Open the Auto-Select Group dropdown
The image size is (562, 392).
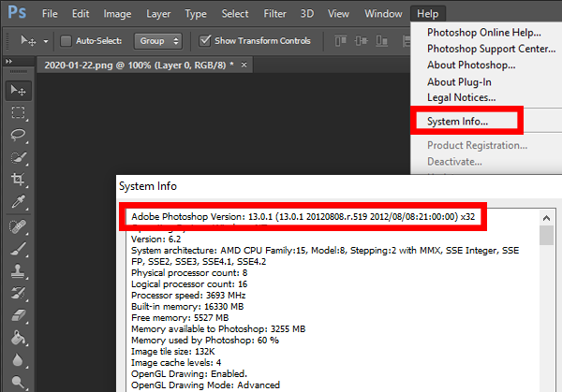pyautogui.click(x=158, y=41)
